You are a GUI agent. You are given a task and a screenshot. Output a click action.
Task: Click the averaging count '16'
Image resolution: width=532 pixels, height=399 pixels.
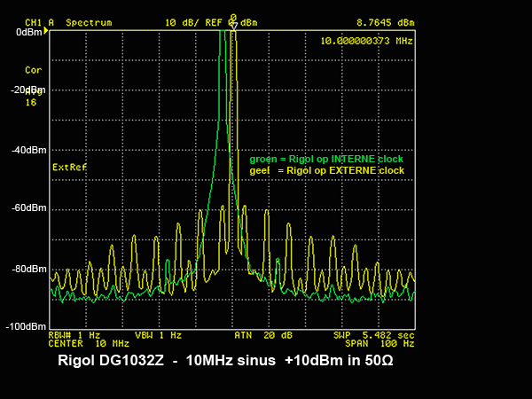click(x=31, y=103)
